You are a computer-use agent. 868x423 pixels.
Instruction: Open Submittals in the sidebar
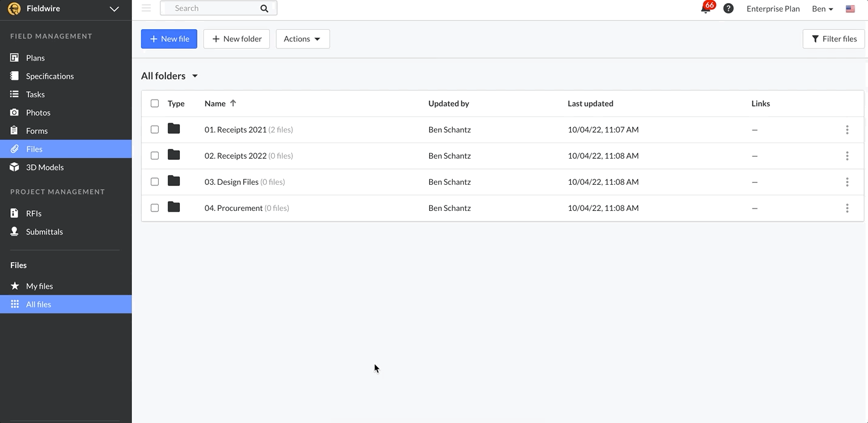pyautogui.click(x=44, y=232)
